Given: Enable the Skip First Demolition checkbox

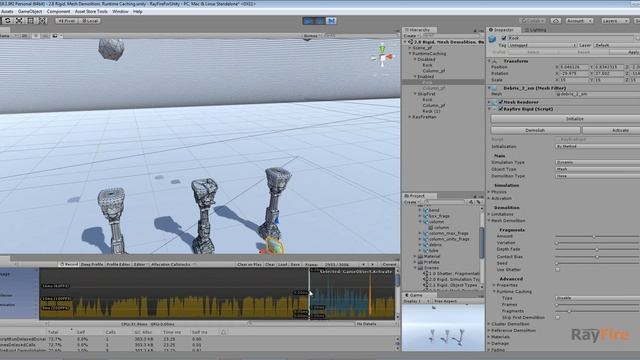Looking at the screenshot, I should pos(558,317).
